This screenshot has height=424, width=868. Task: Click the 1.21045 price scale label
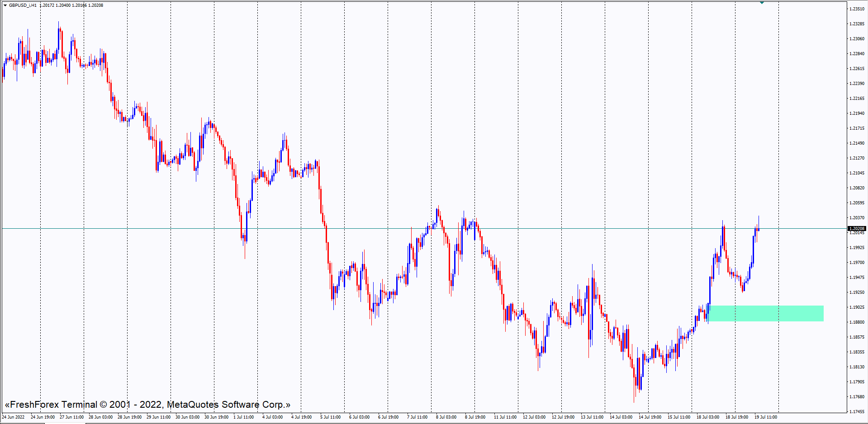(x=856, y=173)
